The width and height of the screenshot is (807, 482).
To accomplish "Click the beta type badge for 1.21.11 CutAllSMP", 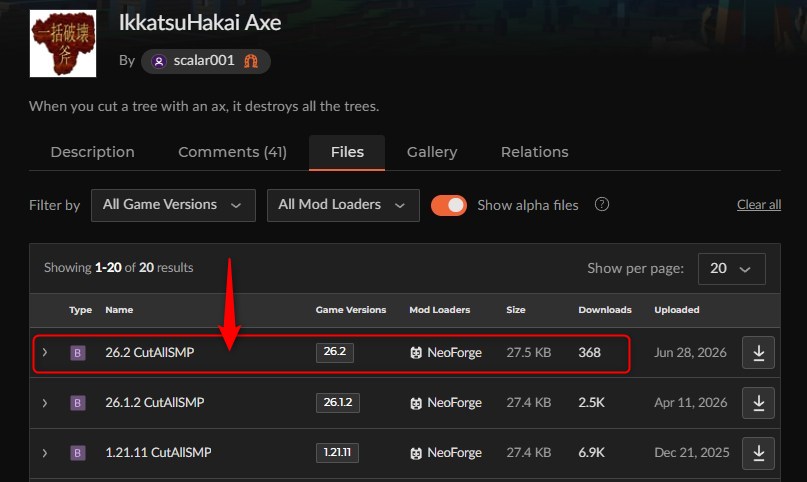I will [x=78, y=453].
